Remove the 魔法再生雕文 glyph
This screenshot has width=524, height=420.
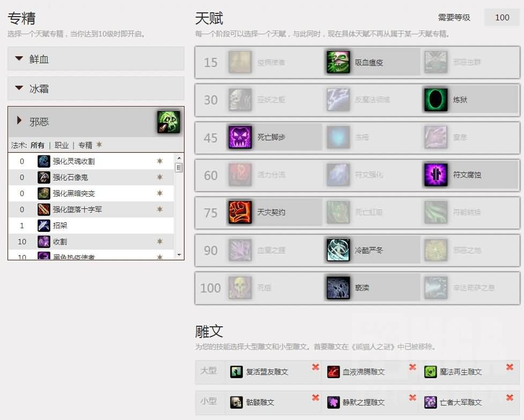(x=510, y=367)
